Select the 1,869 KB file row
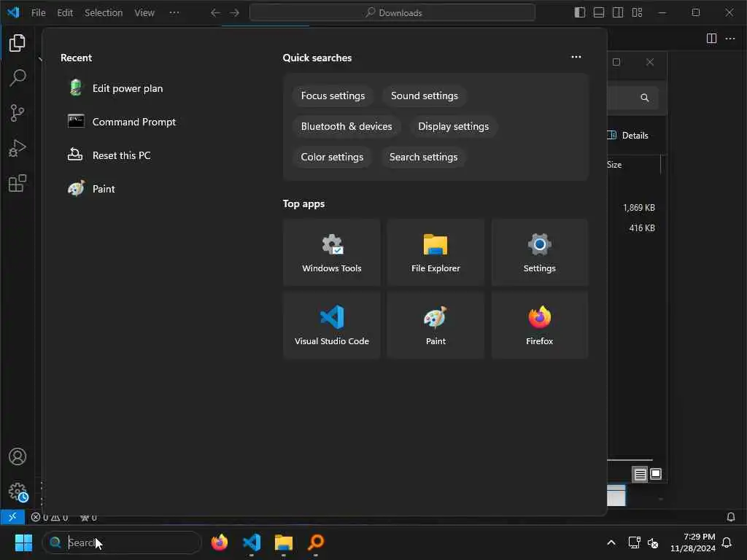This screenshot has width=747, height=560. point(638,208)
